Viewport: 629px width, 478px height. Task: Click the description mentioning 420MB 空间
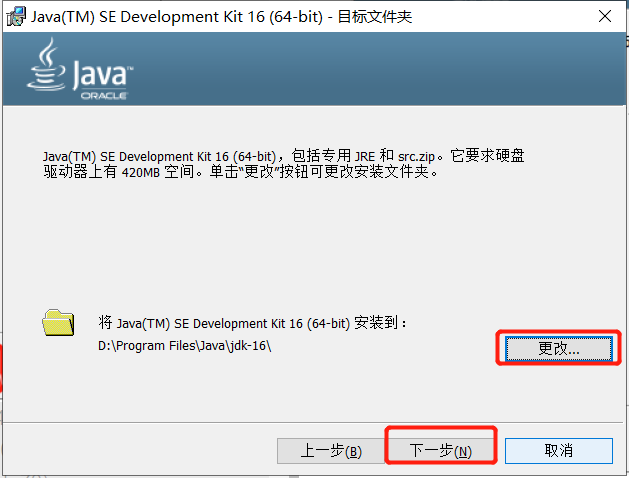[x=284, y=164]
